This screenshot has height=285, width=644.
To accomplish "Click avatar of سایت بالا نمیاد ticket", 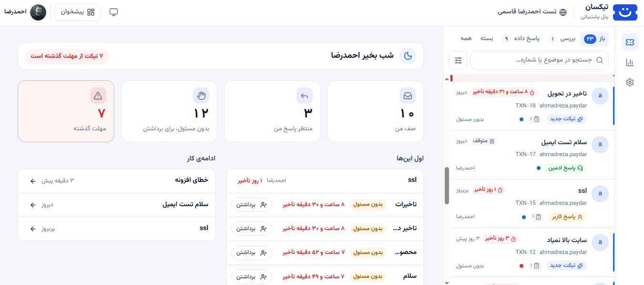I will coord(600,242).
